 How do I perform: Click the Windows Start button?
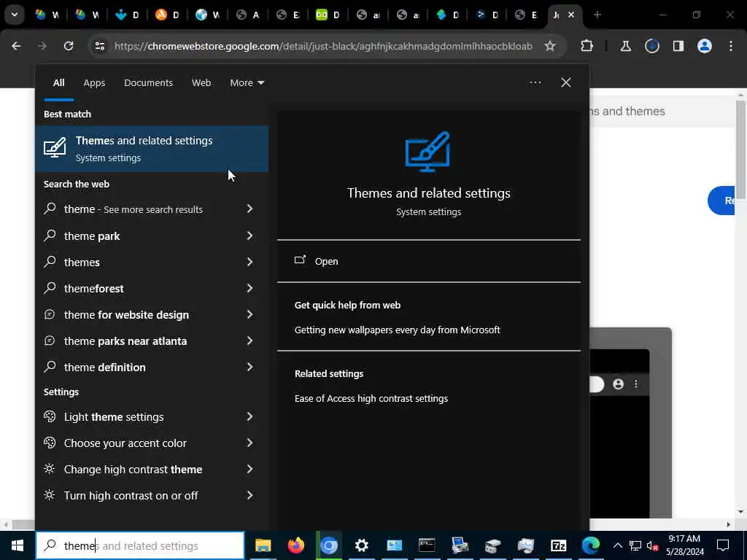(x=18, y=545)
